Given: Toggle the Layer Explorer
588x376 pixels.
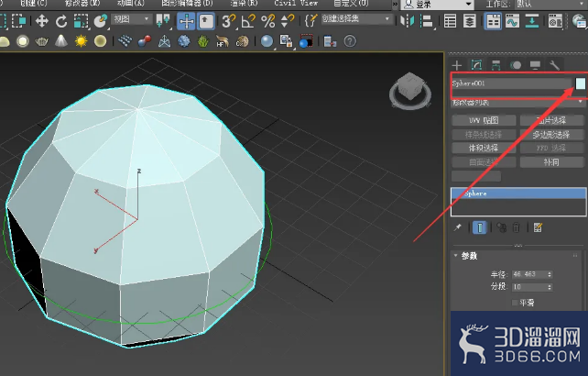Looking at the screenshot, I should (x=470, y=21).
